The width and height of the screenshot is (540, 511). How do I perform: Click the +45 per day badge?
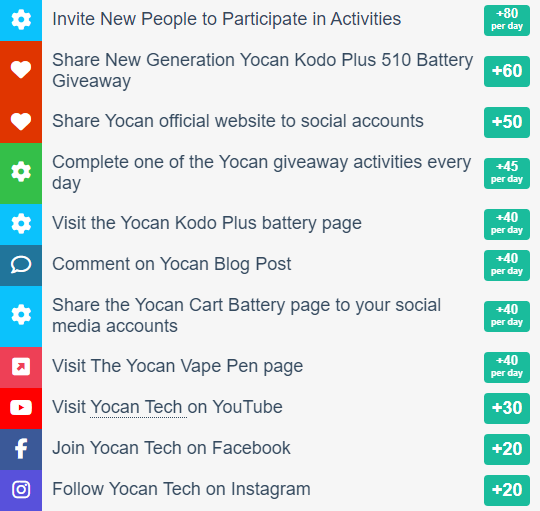click(507, 173)
